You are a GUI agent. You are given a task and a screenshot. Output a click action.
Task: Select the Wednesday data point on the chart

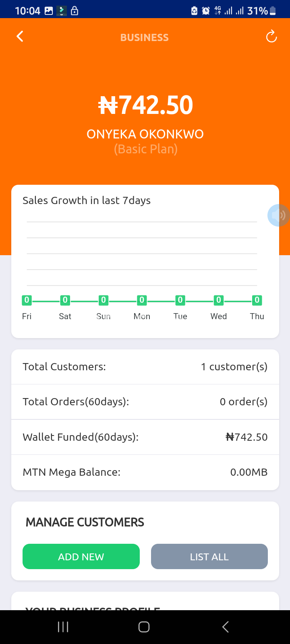click(219, 300)
